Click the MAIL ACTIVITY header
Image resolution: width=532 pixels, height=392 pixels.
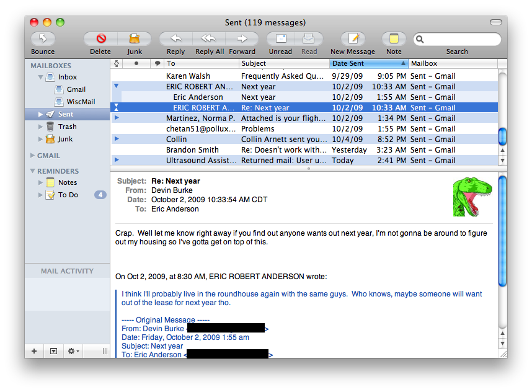(67, 271)
